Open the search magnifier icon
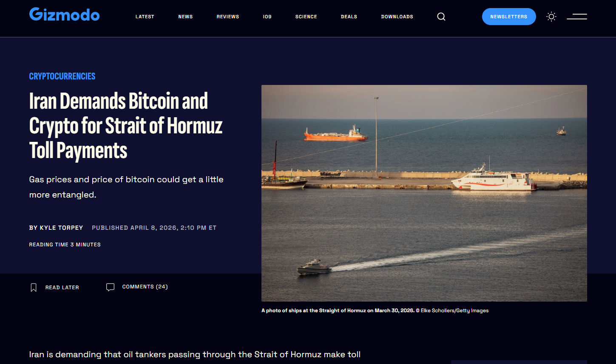 [441, 17]
